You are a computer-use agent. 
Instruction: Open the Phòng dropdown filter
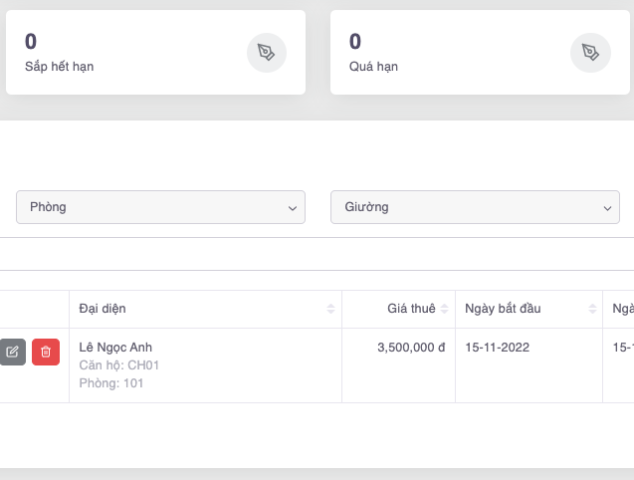click(160, 207)
